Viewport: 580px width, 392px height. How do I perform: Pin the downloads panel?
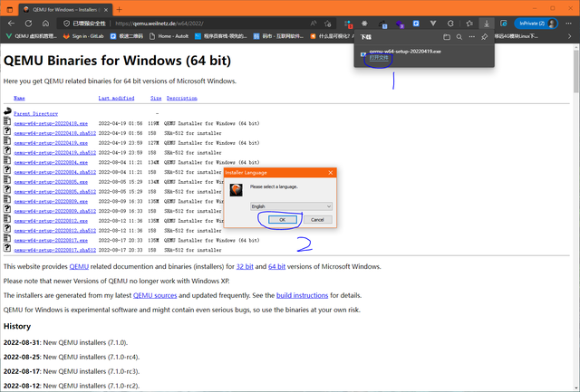(484, 37)
